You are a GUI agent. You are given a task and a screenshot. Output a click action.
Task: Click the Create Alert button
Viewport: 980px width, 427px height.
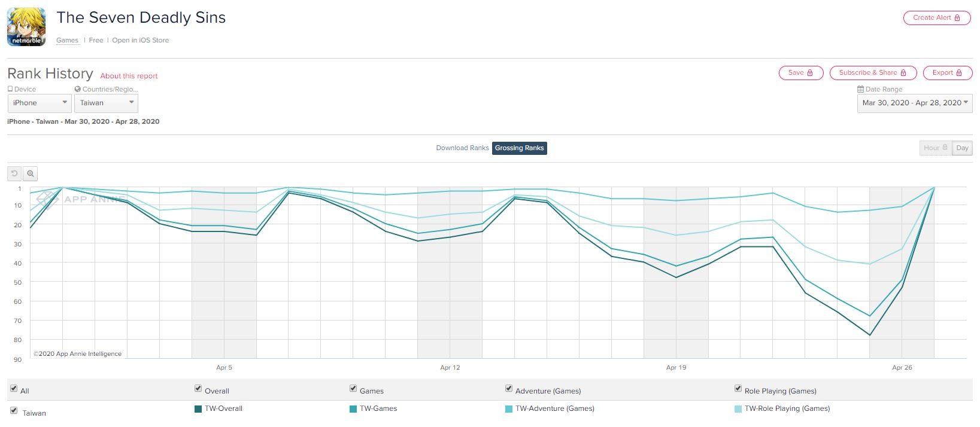click(936, 18)
